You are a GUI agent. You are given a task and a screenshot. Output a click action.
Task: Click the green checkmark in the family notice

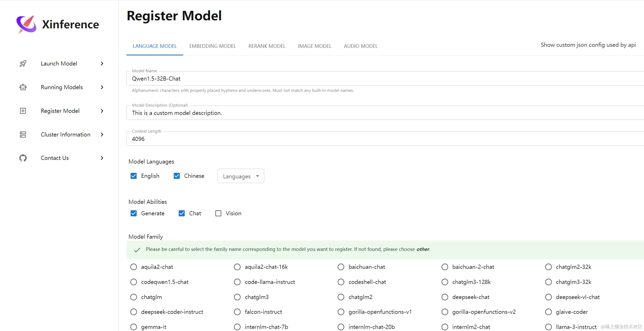tap(137, 250)
